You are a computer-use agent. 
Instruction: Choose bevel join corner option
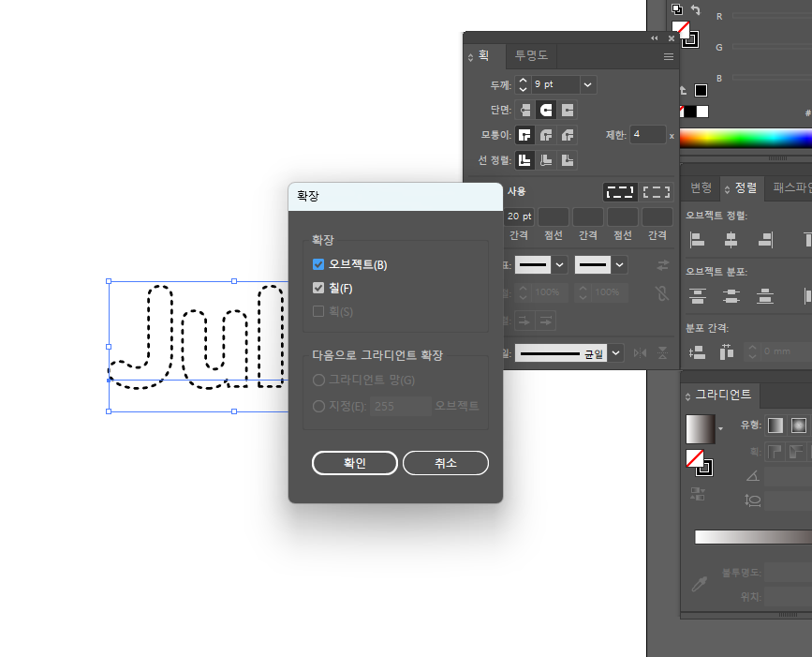(568, 135)
